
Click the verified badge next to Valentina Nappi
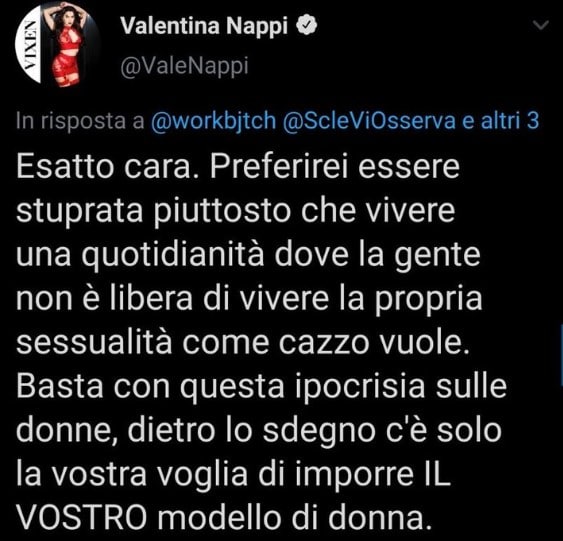click(306, 26)
